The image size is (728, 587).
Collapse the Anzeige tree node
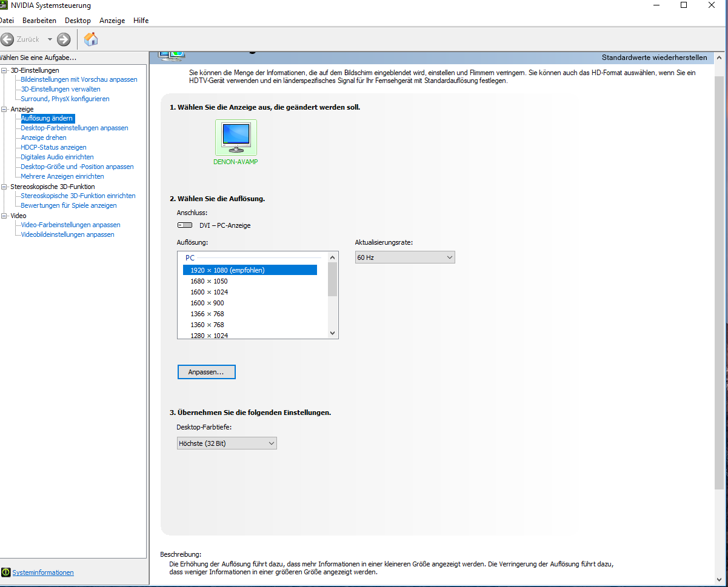(x=5, y=109)
